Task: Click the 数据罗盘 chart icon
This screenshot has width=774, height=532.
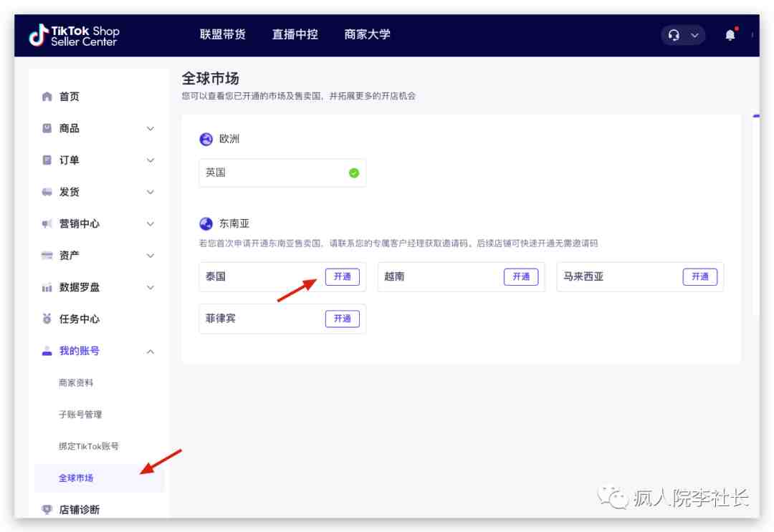Action: point(47,287)
